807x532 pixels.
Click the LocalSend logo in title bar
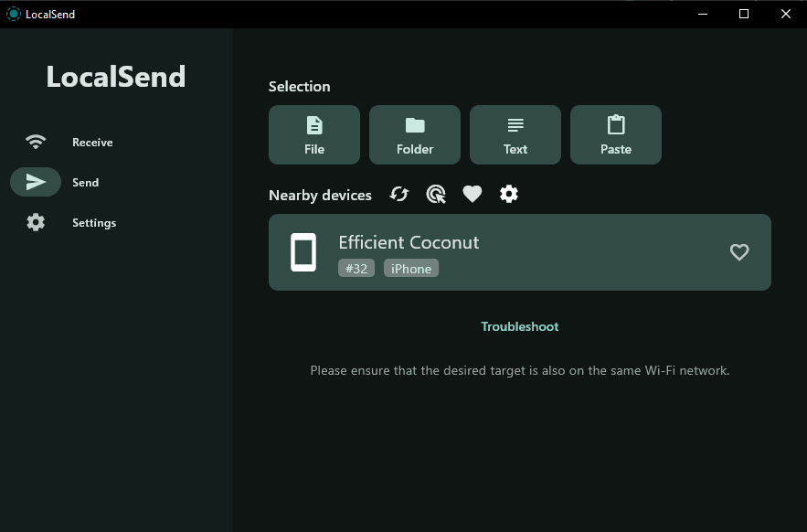(14, 14)
